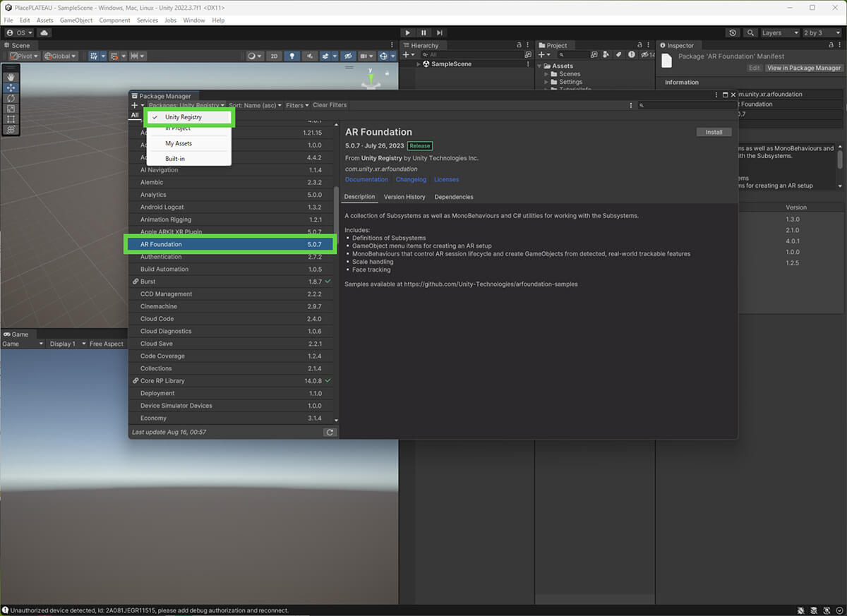The image size is (847, 616).
Task: Open the draw mode shading dropdown
Action: pos(255,56)
